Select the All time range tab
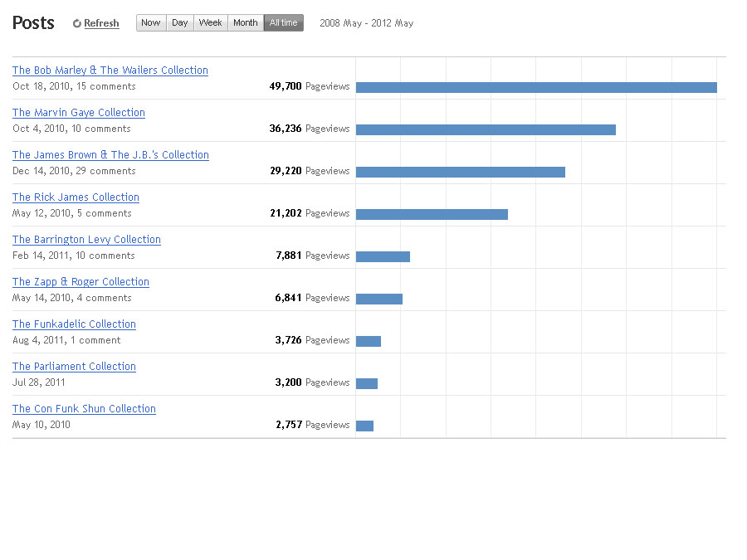Image resolution: width=747 pixels, height=560 pixels. pyautogui.click(x=284, y=23)
